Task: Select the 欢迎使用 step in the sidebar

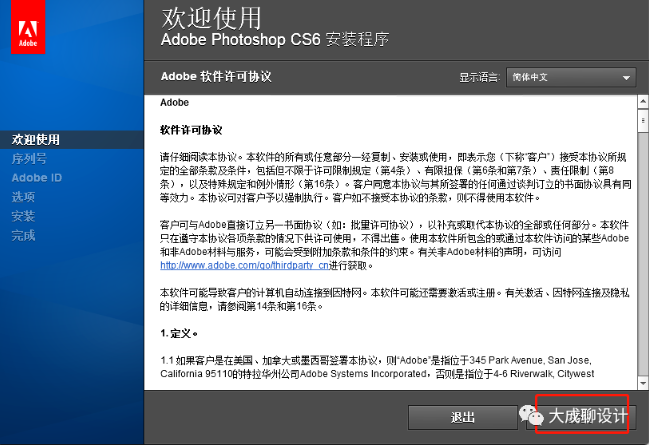Action: tap(36, 139)
